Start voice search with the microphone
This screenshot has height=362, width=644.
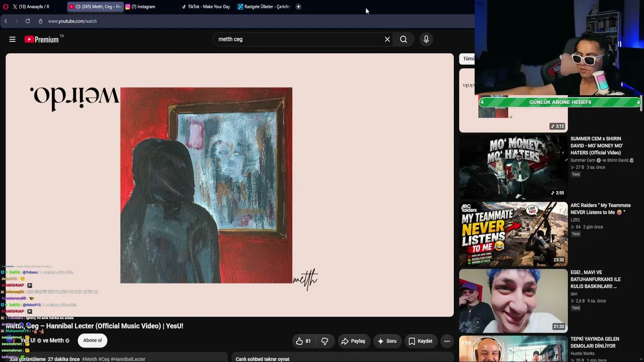coord(426,39)
